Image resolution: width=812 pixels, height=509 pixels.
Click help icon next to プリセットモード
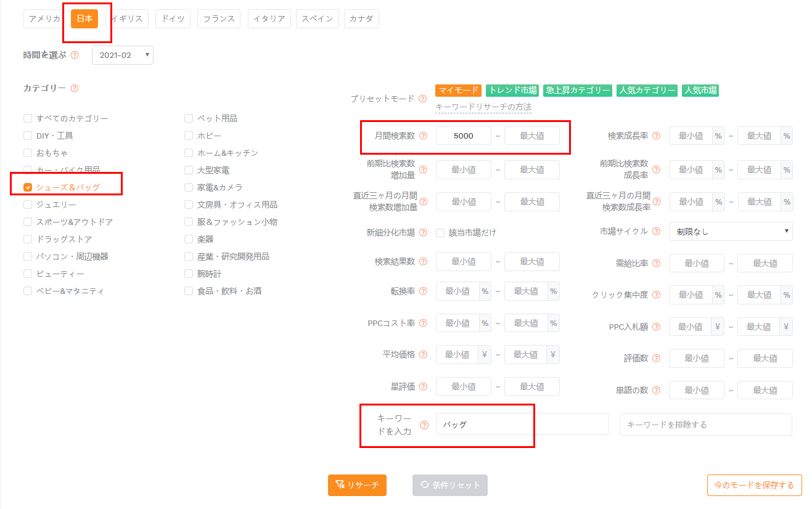click(x=422, y=99)
